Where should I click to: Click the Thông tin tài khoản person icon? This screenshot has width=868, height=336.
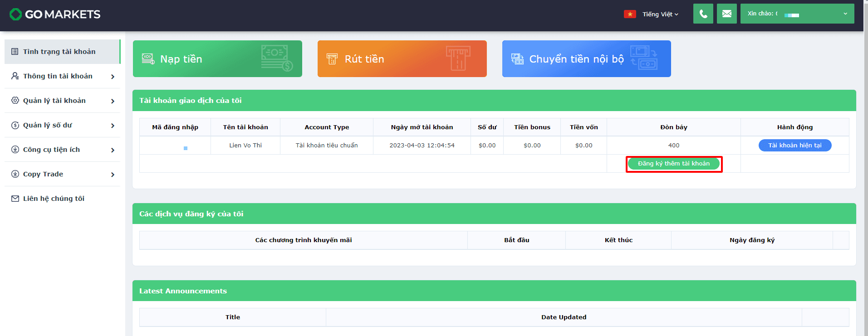pos(15,76)
